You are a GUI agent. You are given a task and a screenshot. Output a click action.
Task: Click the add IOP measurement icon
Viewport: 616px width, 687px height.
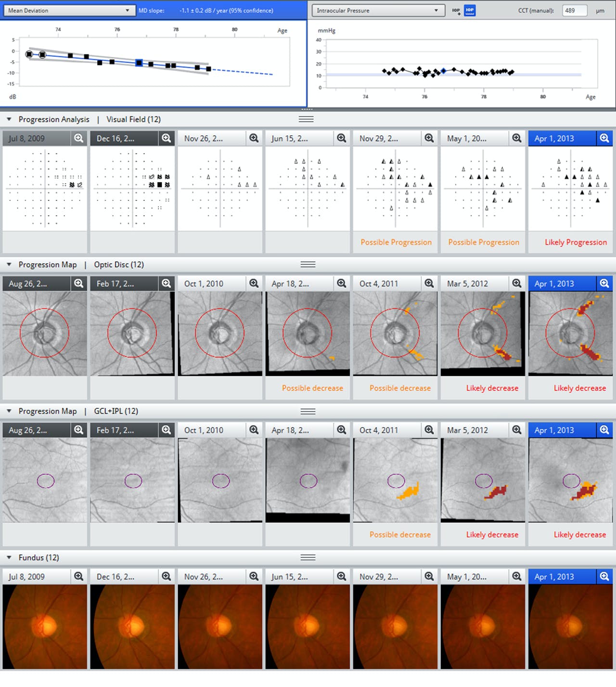456,11
